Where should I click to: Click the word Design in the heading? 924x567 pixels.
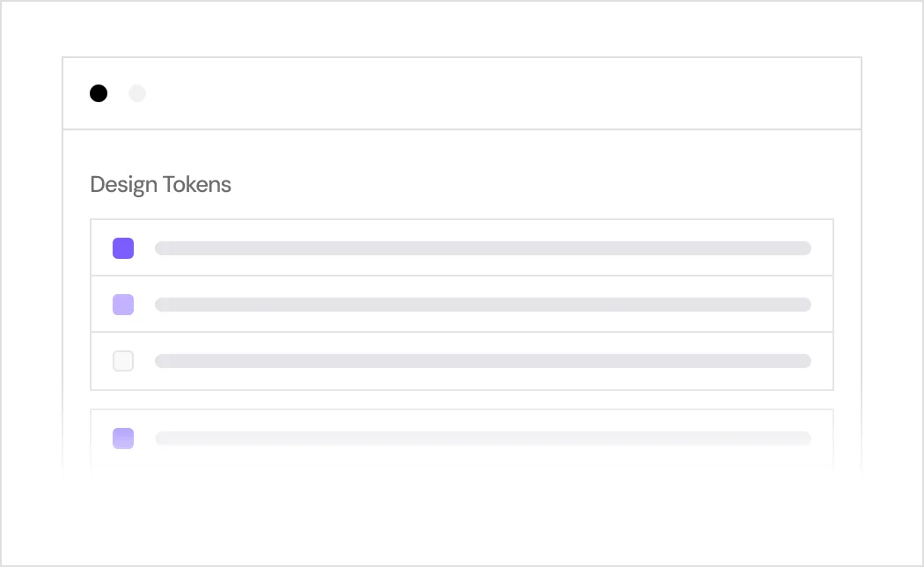124,185
